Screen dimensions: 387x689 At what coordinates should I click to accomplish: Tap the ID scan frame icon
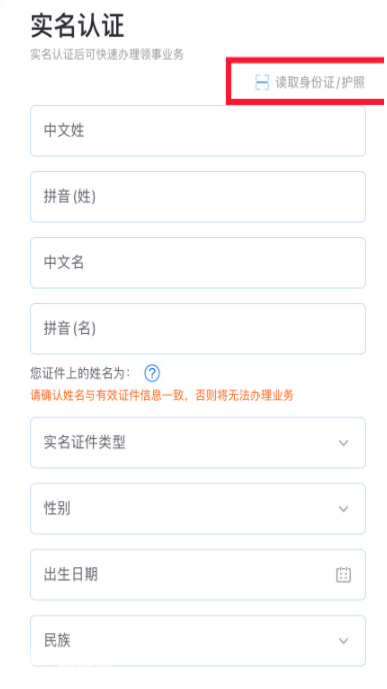(262, 82)
